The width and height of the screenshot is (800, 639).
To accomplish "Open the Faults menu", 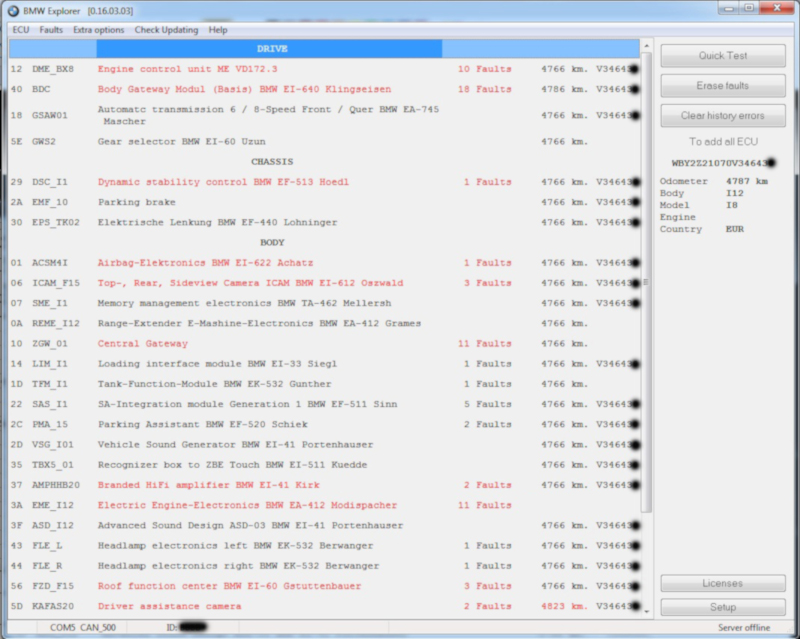I will coord(51,30).
